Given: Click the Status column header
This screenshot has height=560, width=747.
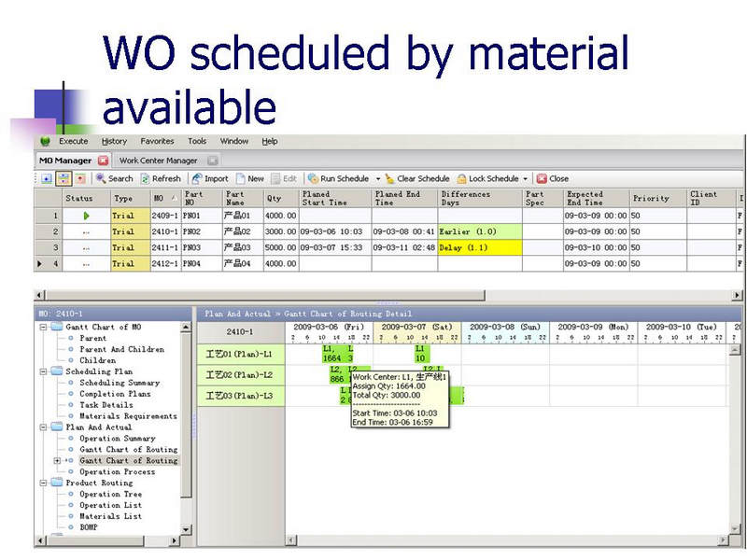Looking at the screenshot, I should click(x=86, y=198).
